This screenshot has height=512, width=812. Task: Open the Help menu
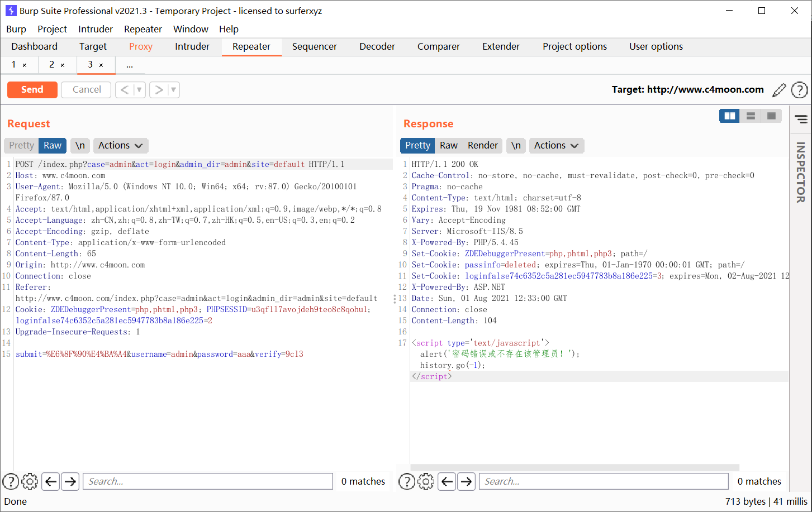(229, 29)
